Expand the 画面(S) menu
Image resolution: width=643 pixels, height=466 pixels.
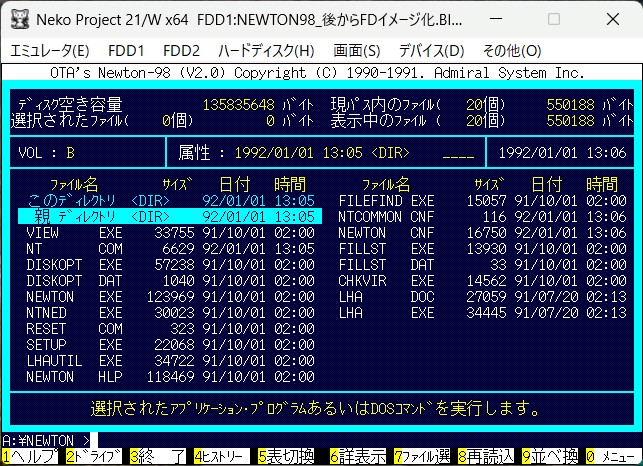[x=356, y=50]
